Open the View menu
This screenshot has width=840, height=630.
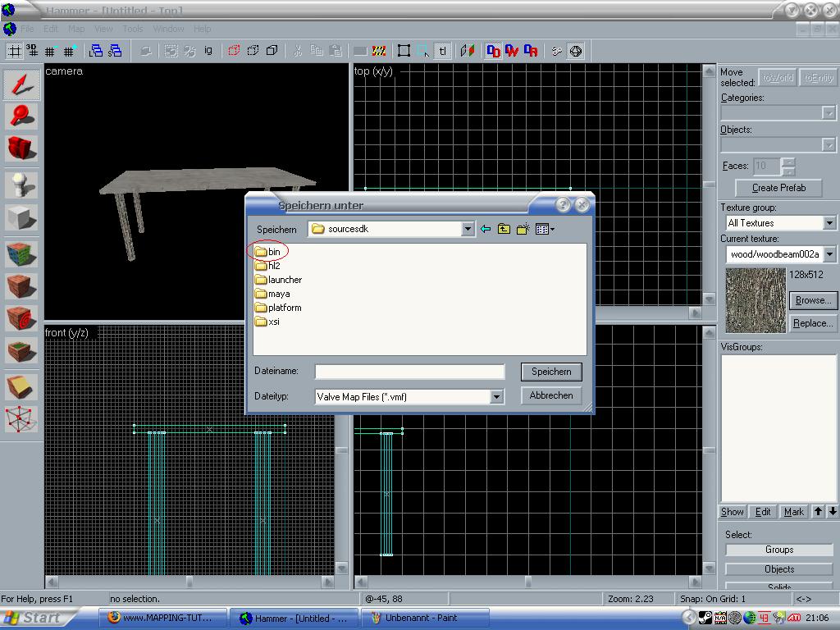(103, 29)
